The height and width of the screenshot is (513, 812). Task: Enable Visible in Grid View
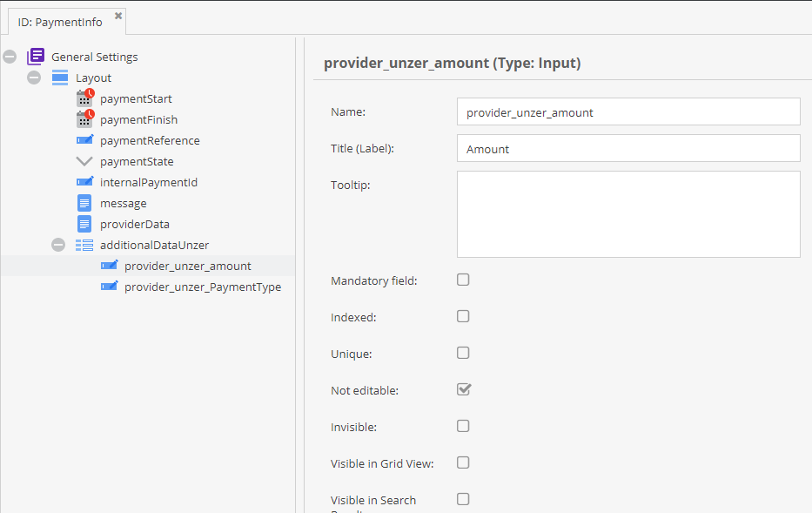tap(463, 462)
